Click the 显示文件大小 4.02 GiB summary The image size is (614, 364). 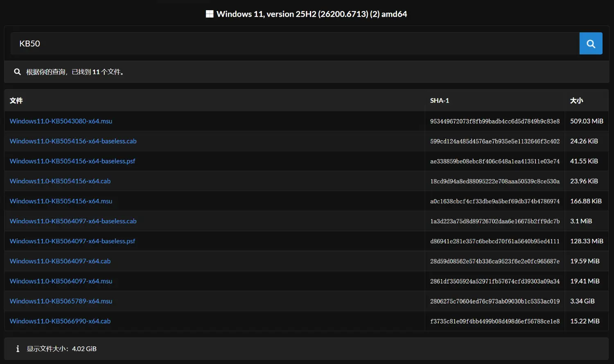(62, 349)
